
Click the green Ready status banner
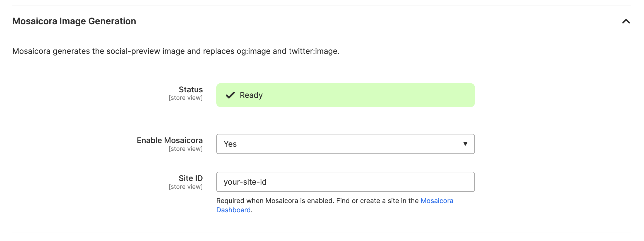(x=345, y=95)
